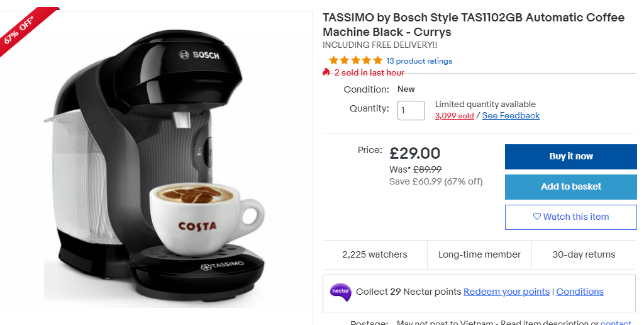
Task: Click the 30-day returns cell
Action: pos(584,254)
